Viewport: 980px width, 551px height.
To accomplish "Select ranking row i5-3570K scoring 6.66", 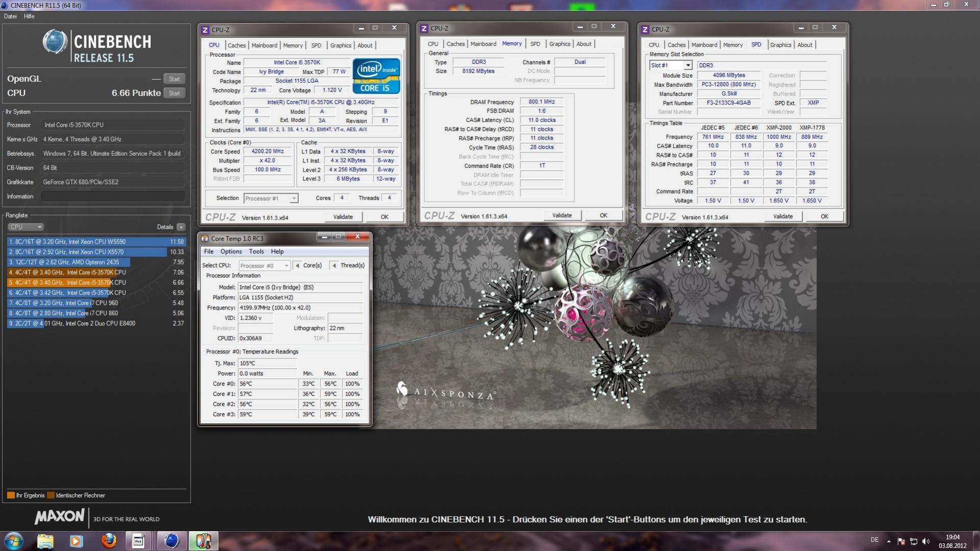I will coord(96,283).
